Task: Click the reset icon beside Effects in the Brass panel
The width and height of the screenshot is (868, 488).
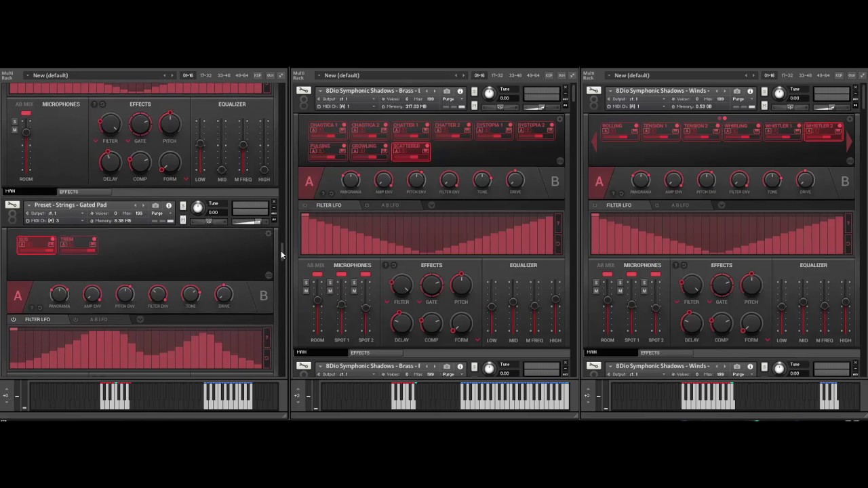Action: point(394,265)
